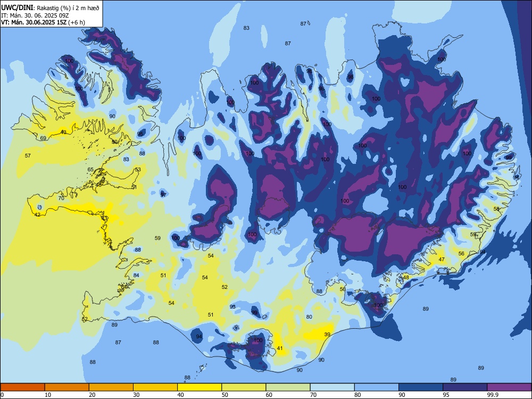Click the legend tick label '0'
Viewport: 532px width, 399px height.
(x=2, y=395)
